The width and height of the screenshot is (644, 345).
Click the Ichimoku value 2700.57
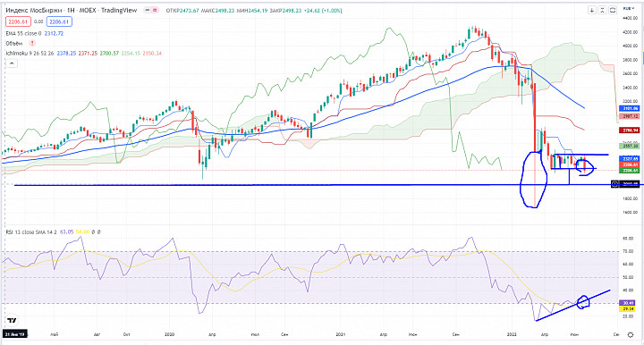(109, 54)
